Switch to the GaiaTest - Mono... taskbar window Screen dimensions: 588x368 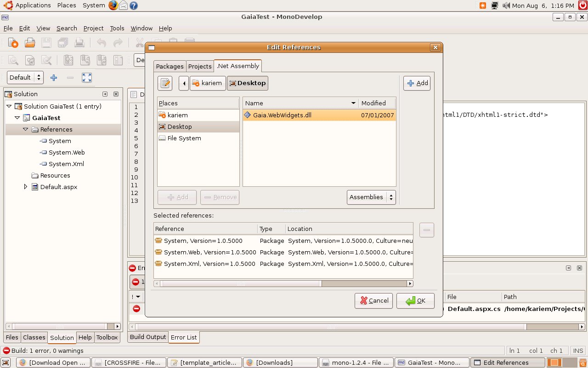click(x=432, y=362)
